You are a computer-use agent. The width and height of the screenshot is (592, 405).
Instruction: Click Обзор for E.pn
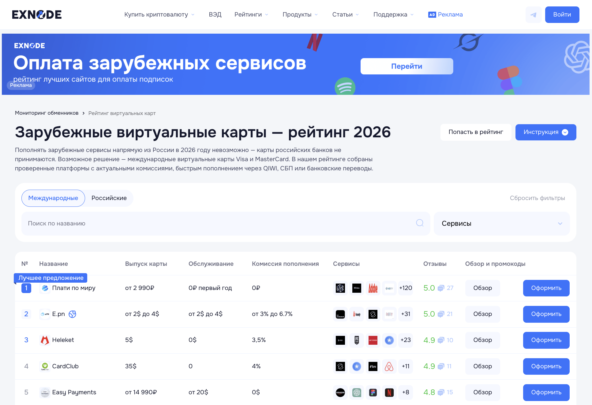coord(483,314)
